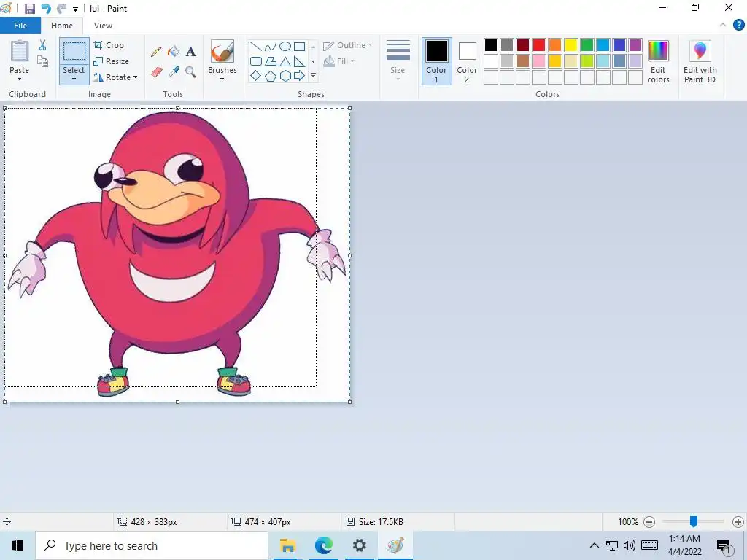This screenshot has height=560, width=747.
Task: Pick the Oval shape
Action: point(285,47)
